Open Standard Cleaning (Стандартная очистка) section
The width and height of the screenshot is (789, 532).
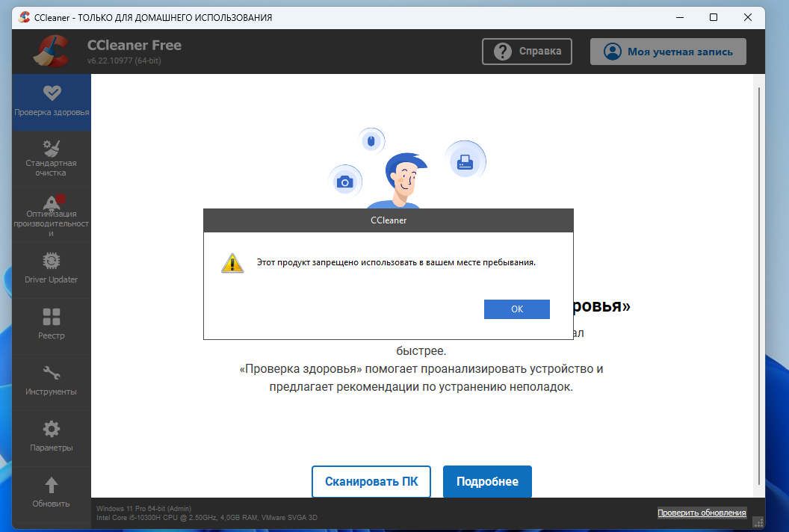[x=52, y=158]
